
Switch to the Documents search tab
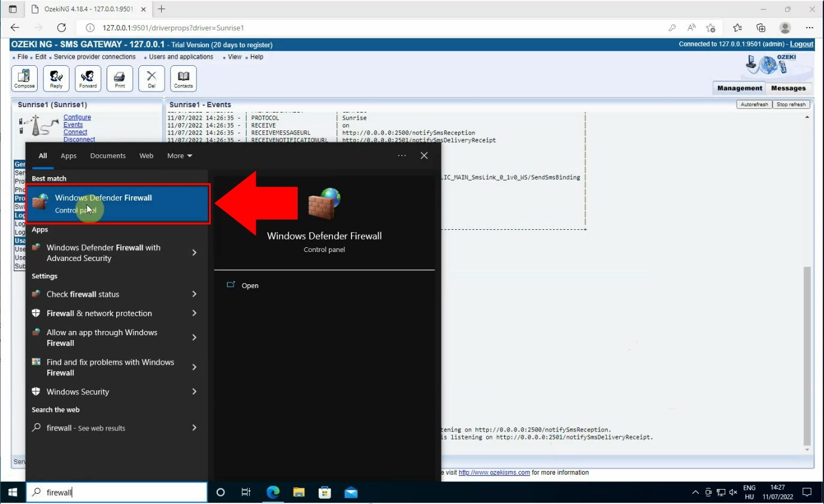(x=108, y=156)
